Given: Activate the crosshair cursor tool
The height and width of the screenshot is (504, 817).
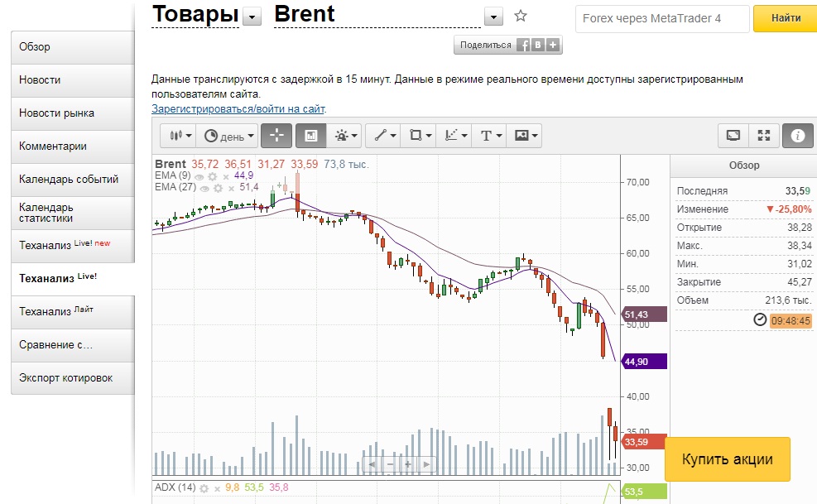Looking at the screenshot, I should 276,136.
